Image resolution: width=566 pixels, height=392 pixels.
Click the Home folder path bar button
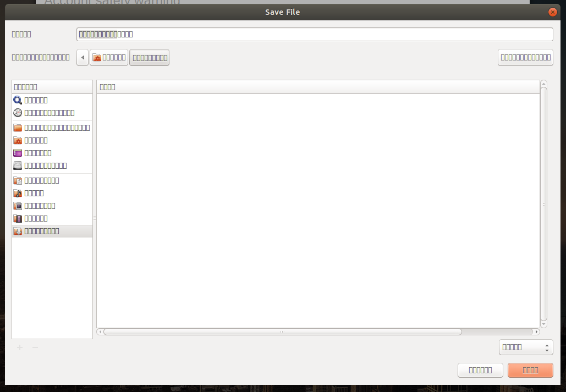pyautogui.click(x=109, y=57)
